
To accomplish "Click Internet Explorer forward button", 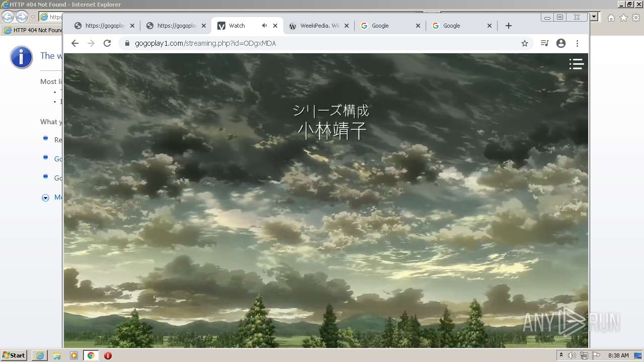I will pyautogui.click(x=22, y=17).
